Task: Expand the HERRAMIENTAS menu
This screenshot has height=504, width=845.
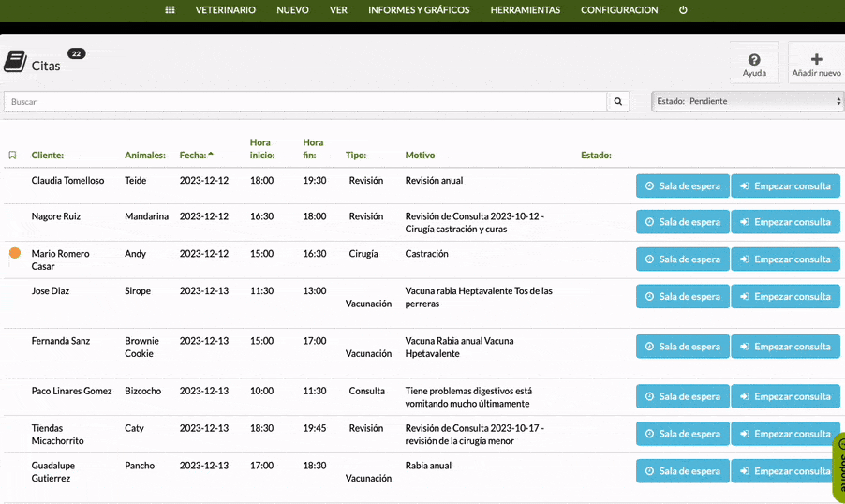Action: 525,10
